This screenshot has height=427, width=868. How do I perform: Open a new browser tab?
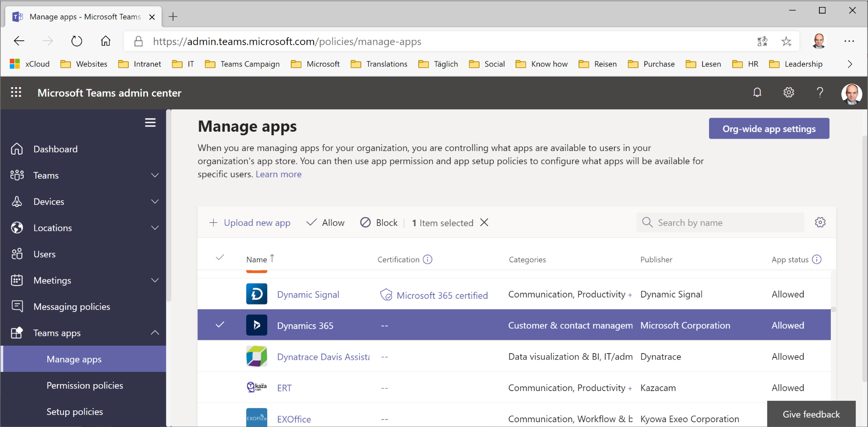click(173, 17)
